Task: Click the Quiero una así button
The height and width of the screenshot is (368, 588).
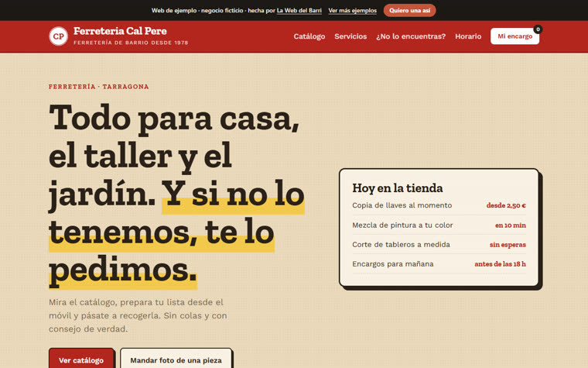Action: [409, 11]
